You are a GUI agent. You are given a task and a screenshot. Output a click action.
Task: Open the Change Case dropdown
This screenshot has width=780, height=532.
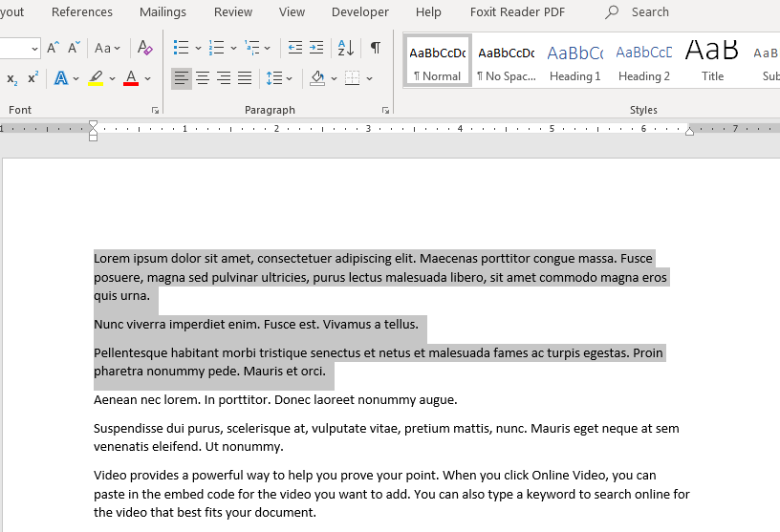pyautogui.click(x=108, y=48)
